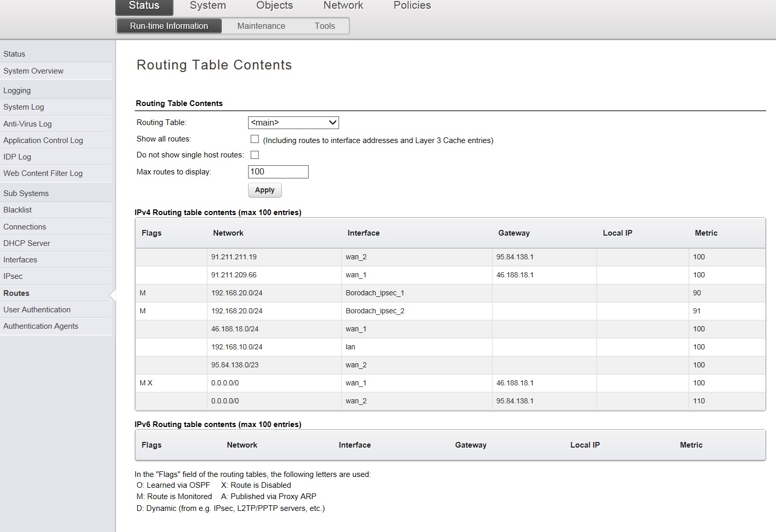Click the Borodach_ipsec_1 route row
776x532 pixels.
pos(375,293)
